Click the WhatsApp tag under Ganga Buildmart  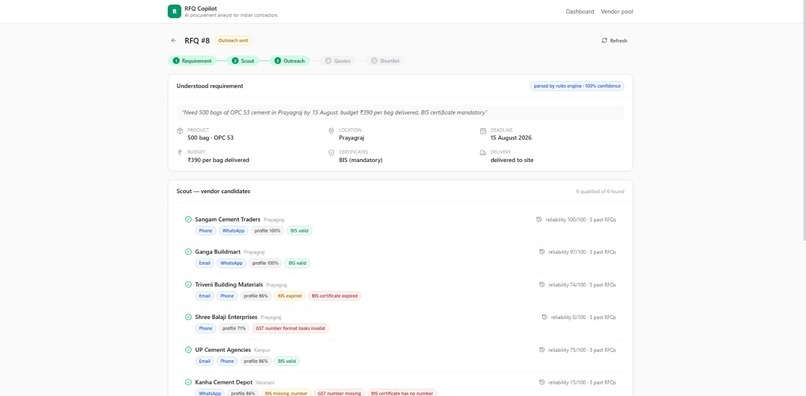coord(231,263)
